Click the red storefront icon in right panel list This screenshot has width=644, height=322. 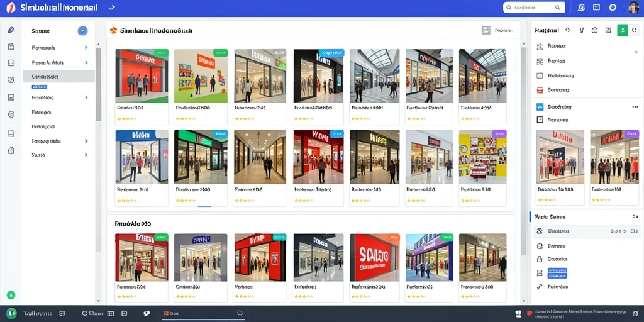pos(540,90)
